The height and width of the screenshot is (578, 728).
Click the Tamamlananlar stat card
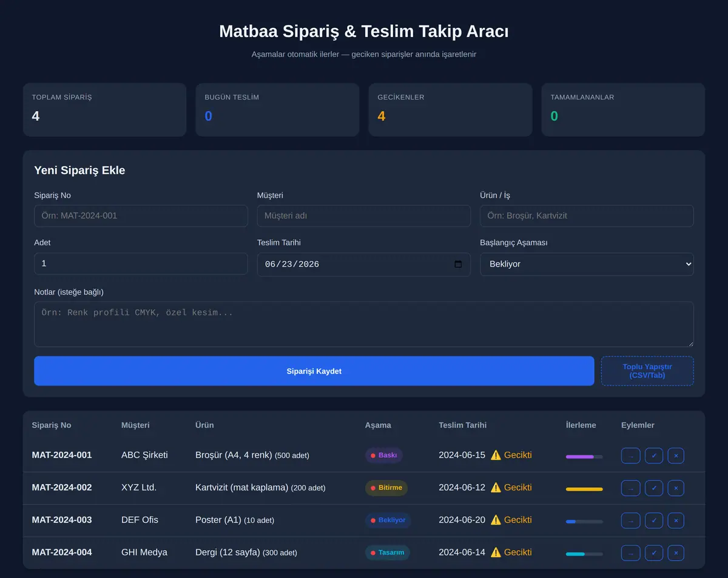click(x=623, y=110)
